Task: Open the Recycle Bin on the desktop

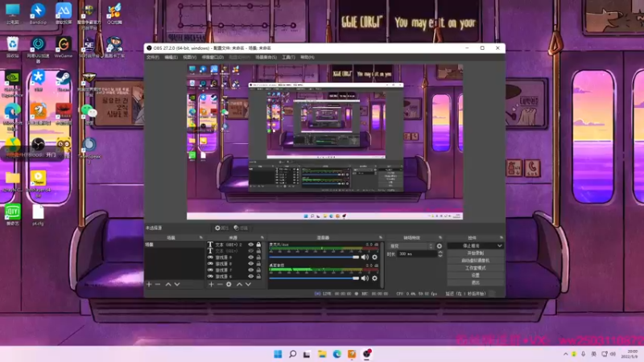Action: tap(12, 47)
